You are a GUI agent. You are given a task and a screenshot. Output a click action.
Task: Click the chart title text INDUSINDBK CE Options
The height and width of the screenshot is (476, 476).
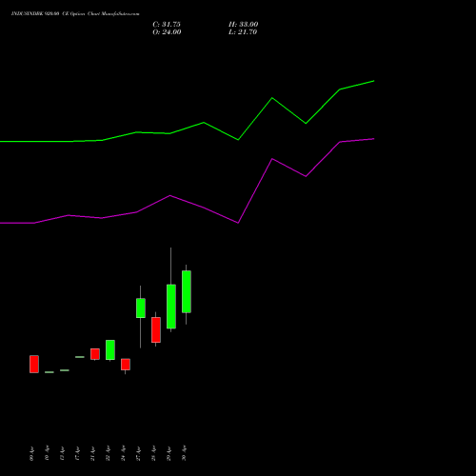coord(75,13)
